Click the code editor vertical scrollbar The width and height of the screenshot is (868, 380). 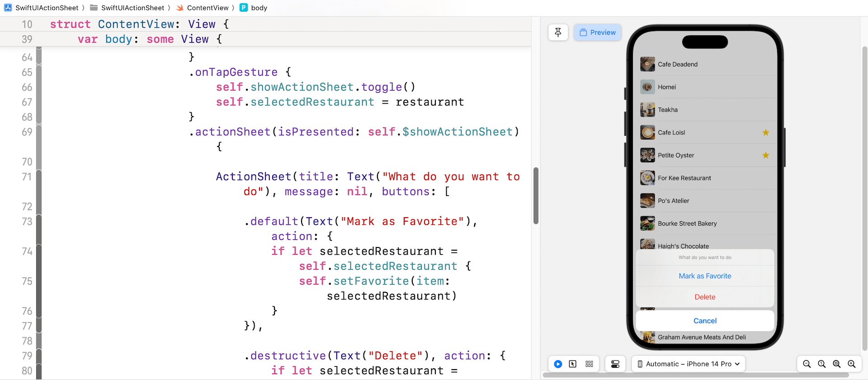pos(536,195)
